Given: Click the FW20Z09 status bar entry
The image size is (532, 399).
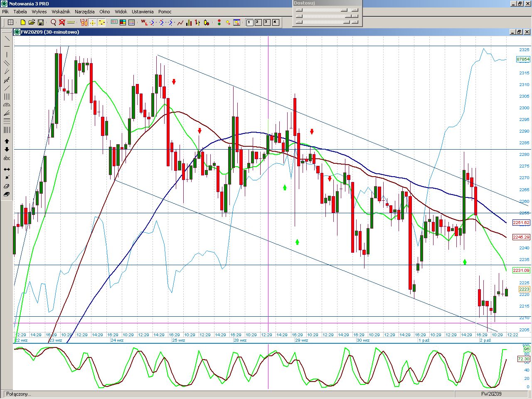Looking at the screenshot, I should coord(491,394).
